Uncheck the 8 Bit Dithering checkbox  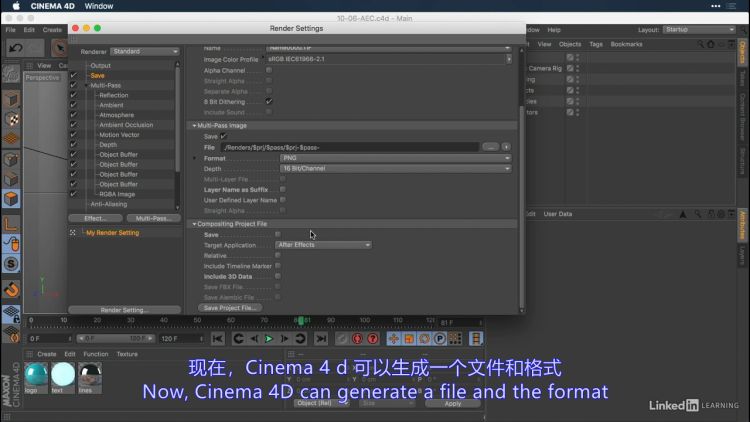tap(269, 101)
